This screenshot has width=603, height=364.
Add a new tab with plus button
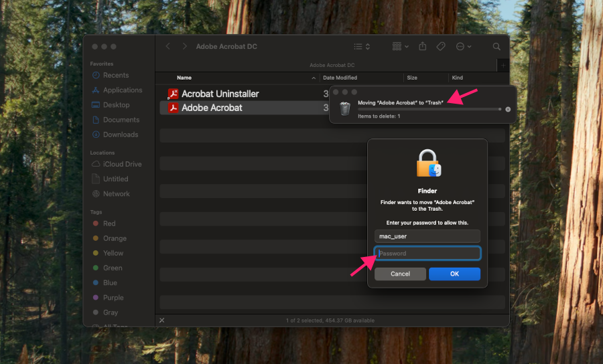503,66
